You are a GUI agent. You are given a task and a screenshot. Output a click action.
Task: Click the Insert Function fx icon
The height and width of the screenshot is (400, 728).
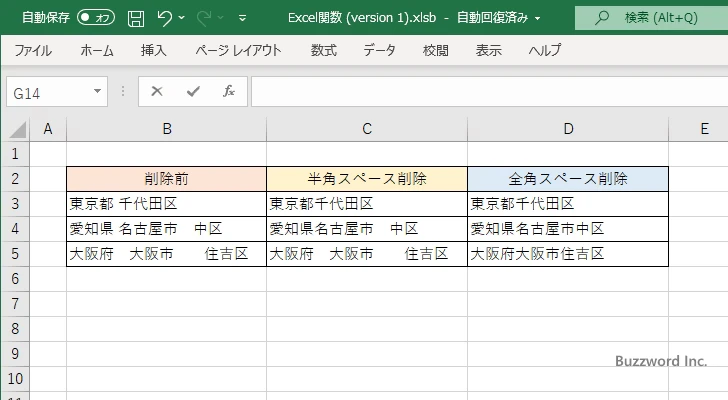pyautogui.click(x=229, y=91)
